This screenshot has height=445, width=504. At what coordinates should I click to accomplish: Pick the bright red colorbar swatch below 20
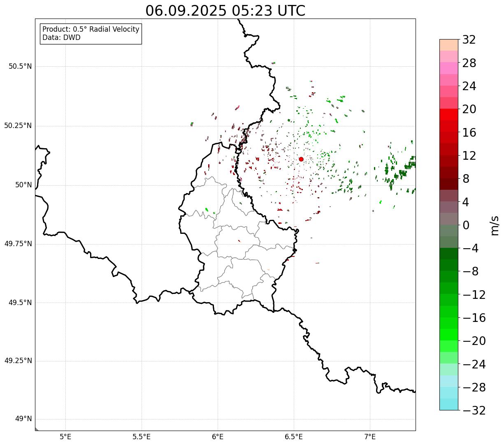coord(449,114)
